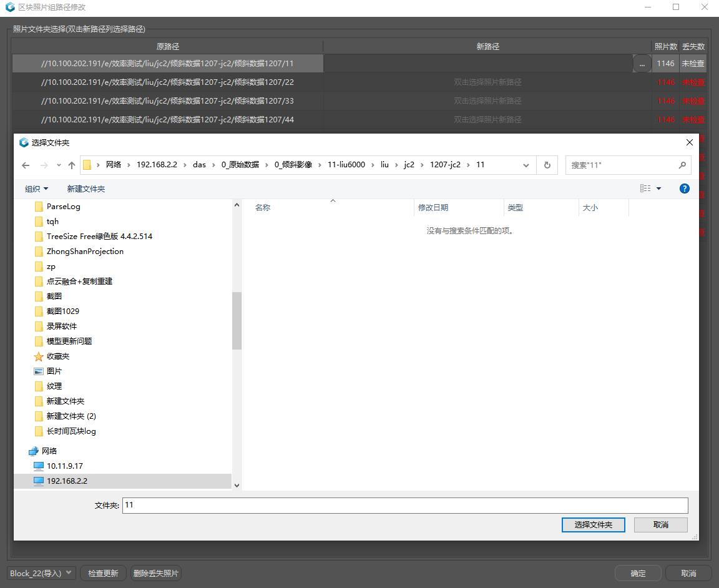Select the ParseLog folder

[x=63, y=207]
